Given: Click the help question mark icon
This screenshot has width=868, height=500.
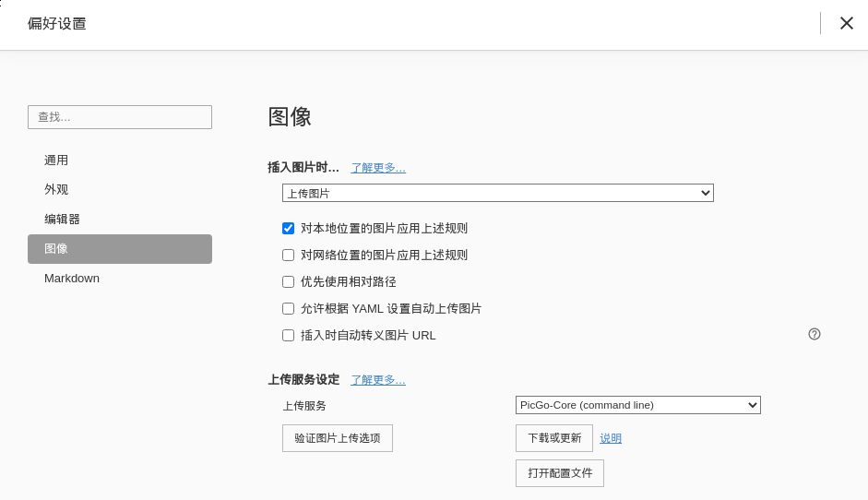Looking at the screenshot, I should [x=814, y=334].
